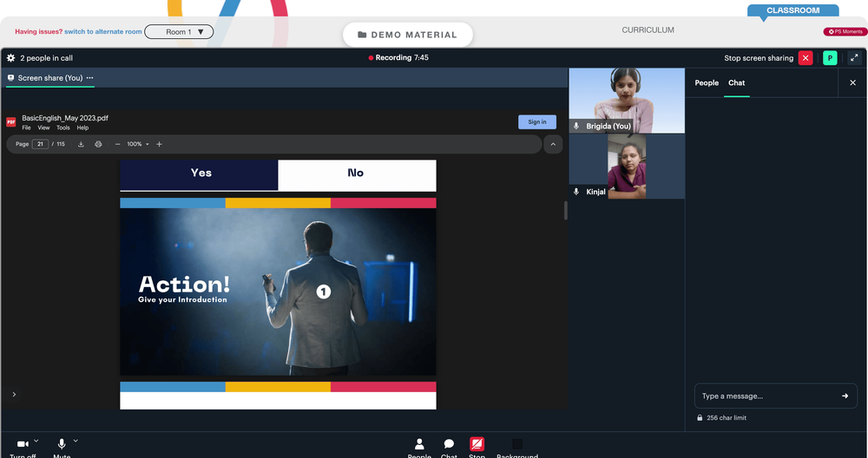Click the 256 char limit lock icon
This screenshot has height=458, width=868.
[x=700, y=417]
